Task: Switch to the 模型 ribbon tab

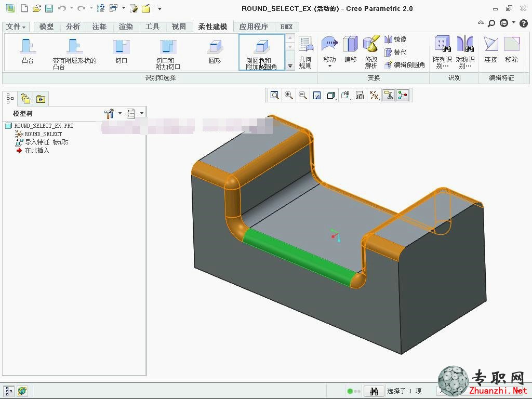Action: 46,26
